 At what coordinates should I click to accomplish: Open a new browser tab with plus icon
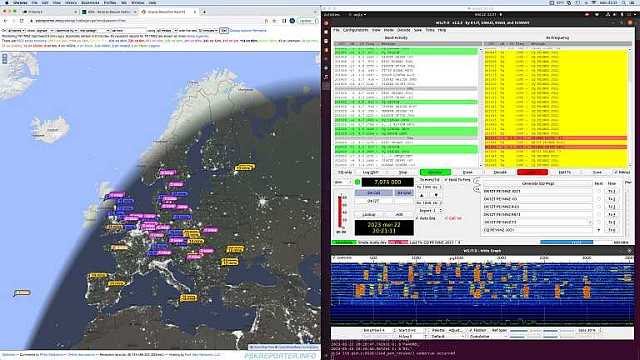(x=204, y=12)
